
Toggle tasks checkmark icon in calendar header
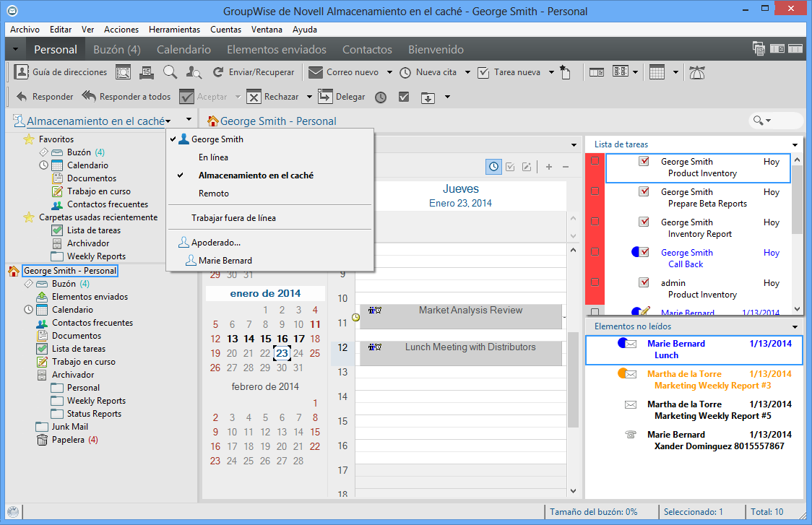(510, 167)
